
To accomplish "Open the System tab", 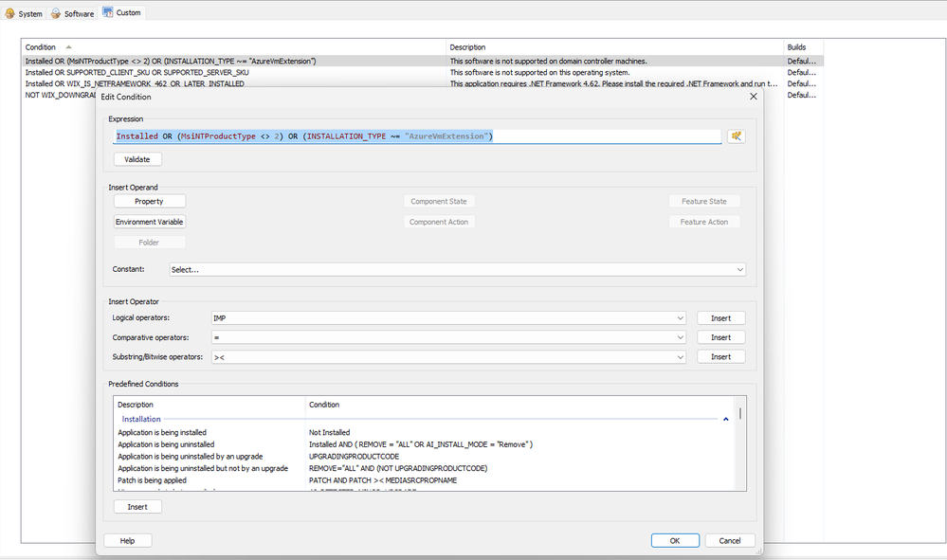I will tap(23, 13).
